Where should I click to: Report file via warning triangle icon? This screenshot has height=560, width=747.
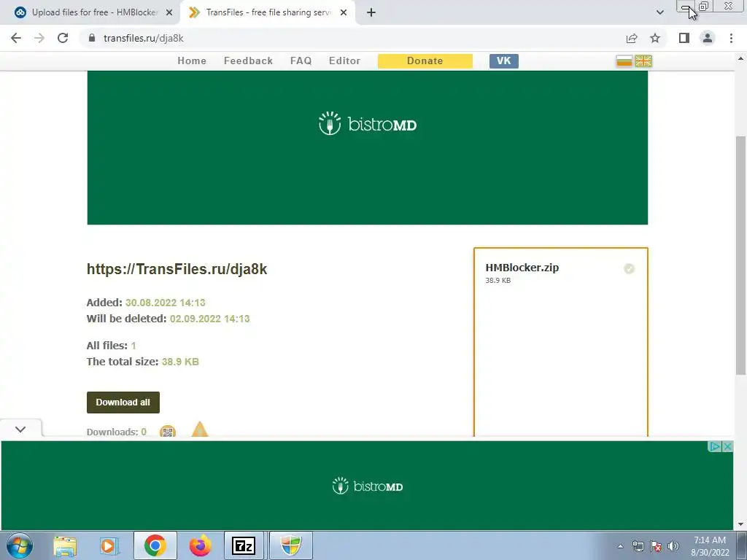coord(200,429)
